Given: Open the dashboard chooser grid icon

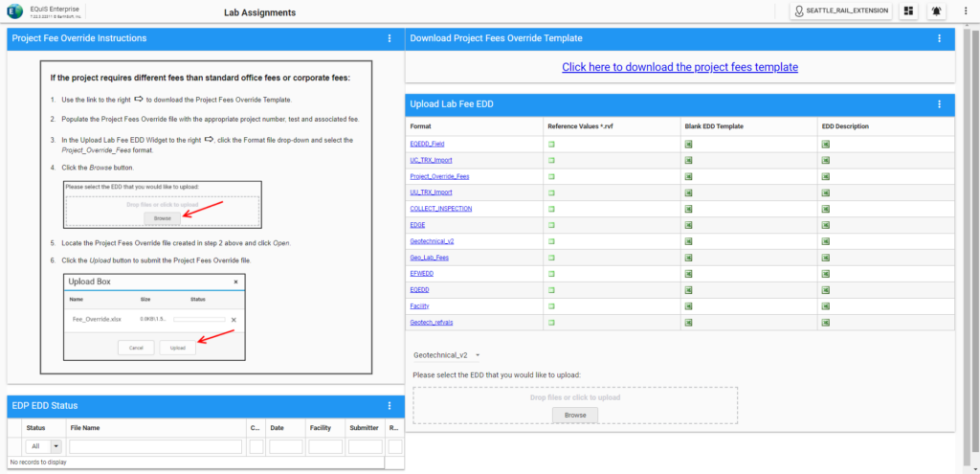Looking at the screenshot, I should pyautogui.click(x=908, y=11).
